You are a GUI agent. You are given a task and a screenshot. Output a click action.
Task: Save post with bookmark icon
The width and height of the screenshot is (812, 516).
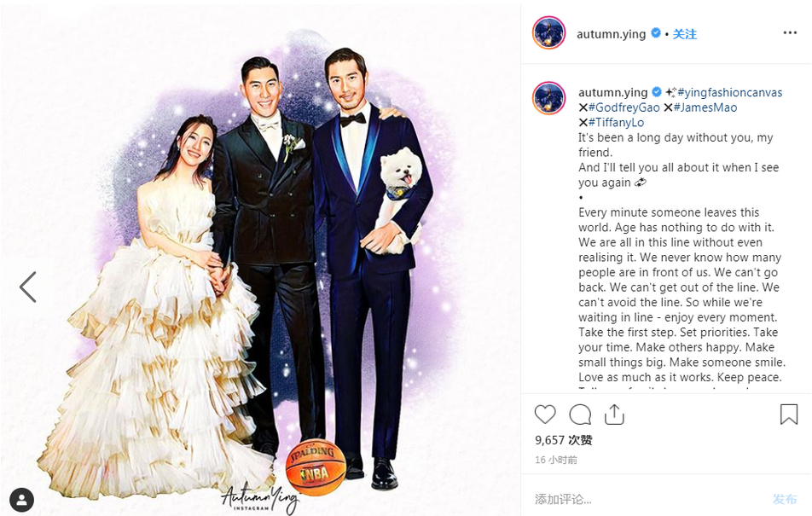789,415
